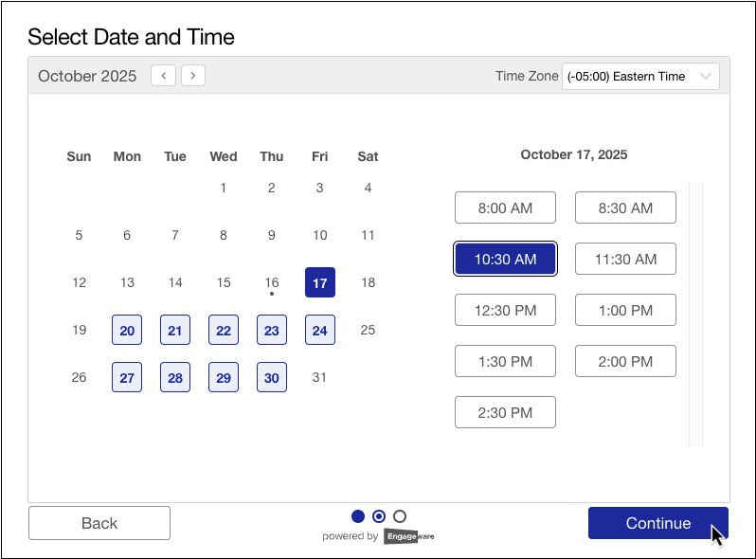The image size is (756, 559).
Task: Pick October 24 on the calendar
Action: click(x=320, y=330)
